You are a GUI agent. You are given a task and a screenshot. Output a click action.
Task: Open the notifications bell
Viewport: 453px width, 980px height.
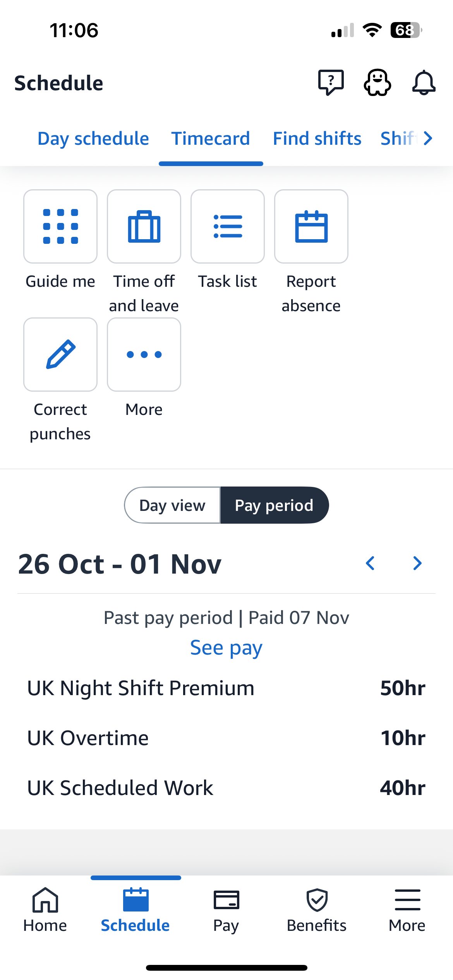click(424, 82)
